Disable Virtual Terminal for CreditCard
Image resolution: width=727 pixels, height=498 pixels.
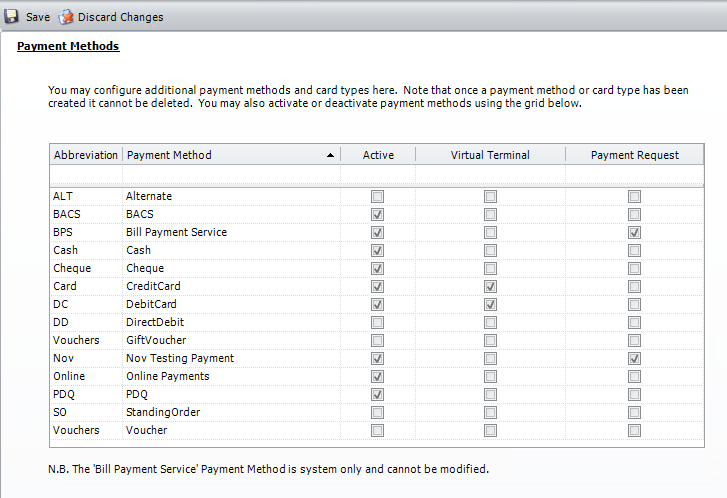(x=490, y=287)
